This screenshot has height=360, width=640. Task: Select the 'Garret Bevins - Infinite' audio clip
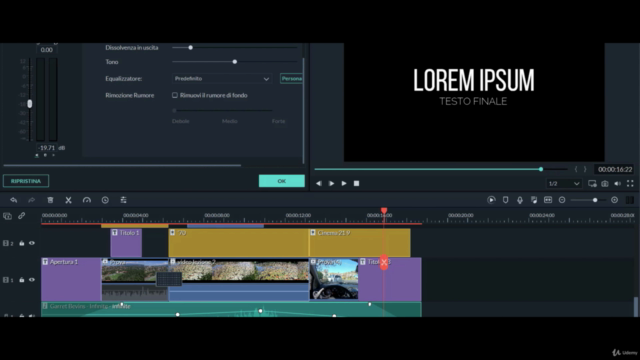point(231,309)
